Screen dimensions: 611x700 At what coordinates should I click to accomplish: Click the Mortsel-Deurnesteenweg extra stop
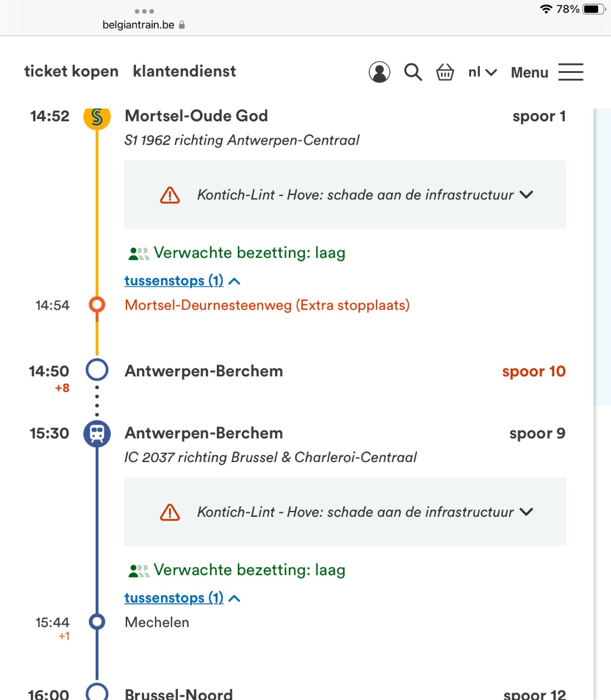[267, 305]
